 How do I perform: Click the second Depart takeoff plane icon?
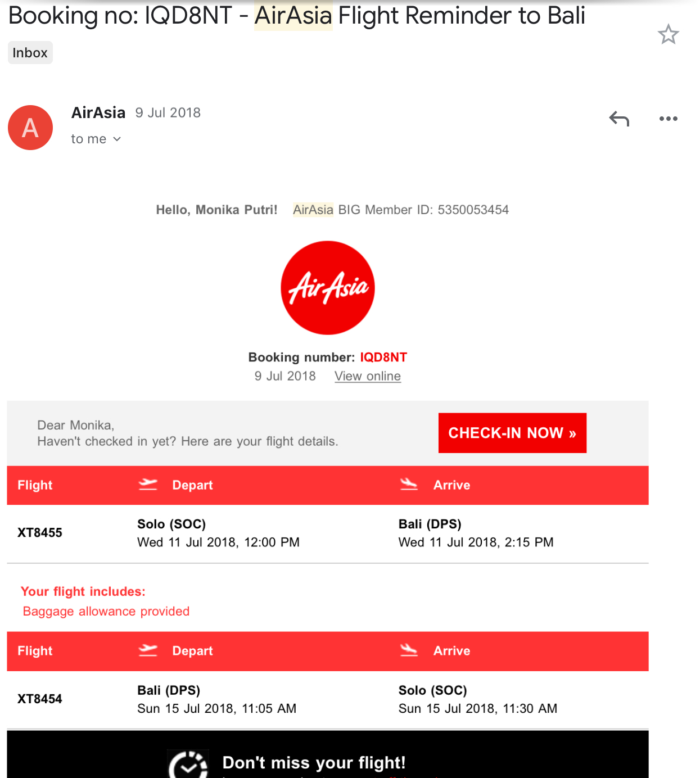[x=148, y=650]
